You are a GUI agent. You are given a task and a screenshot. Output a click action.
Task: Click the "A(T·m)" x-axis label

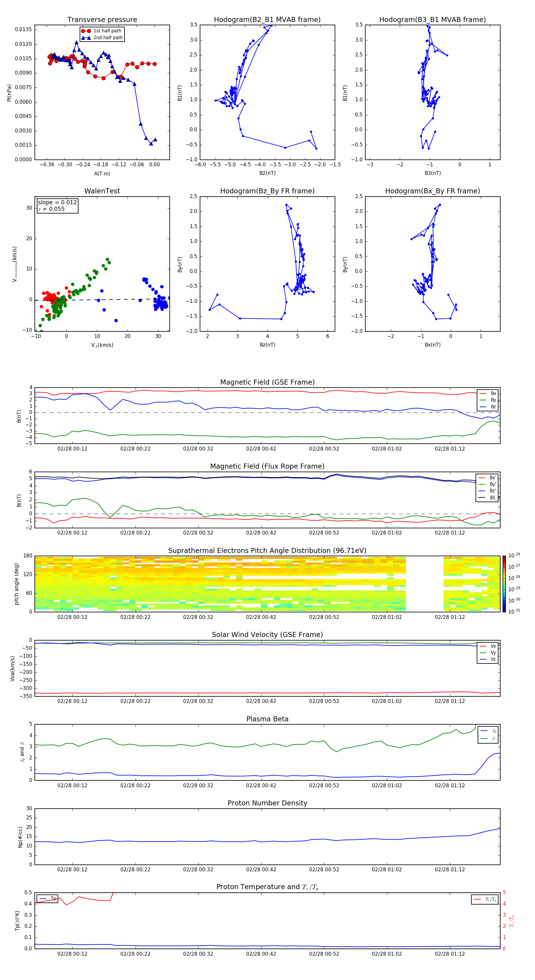point(102,173)
